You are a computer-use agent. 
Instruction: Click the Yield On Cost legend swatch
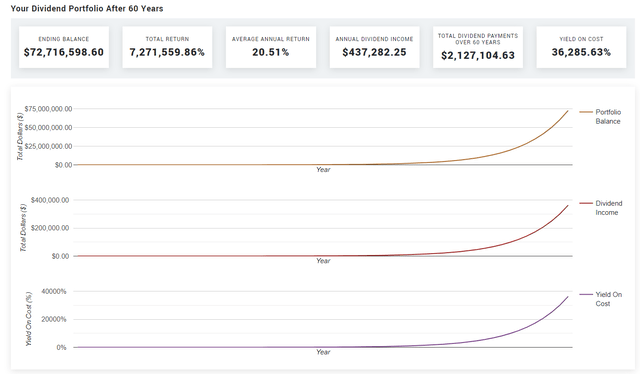pyautogui.click(x=586, y=294)
